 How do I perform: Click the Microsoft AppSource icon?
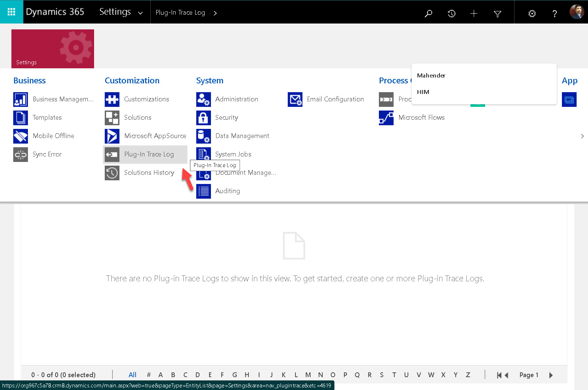click(x=112, y=136)
